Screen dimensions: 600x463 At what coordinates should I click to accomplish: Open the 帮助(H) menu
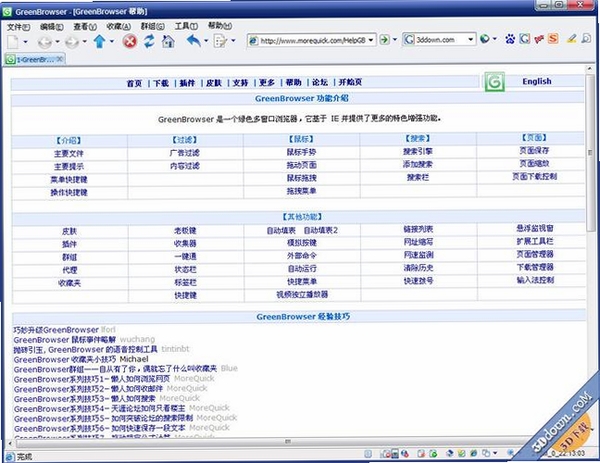(x=220, y=26)
